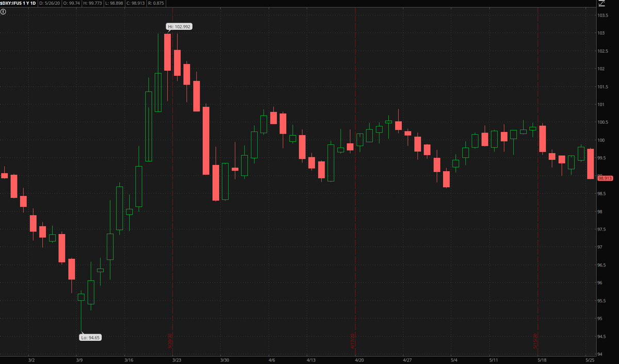Click the 95.5 price axis label
619x364 pixels.
tap(602, 301)
